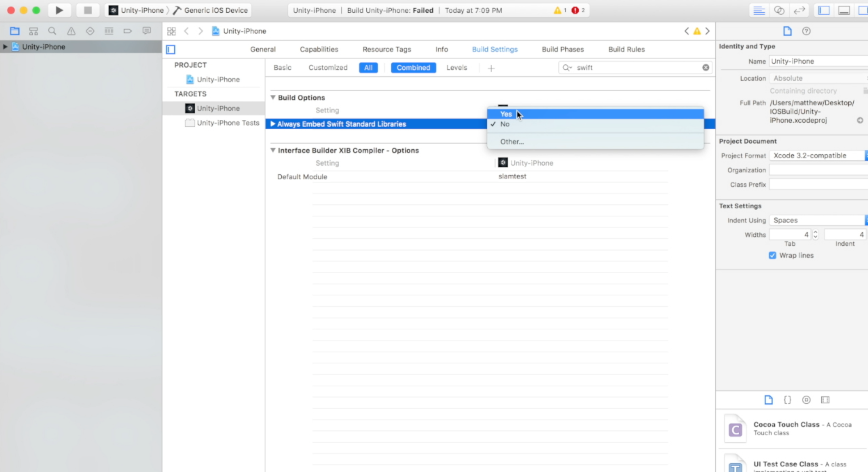Switch to the assistant editor icon
The width and height of the screenshot is (868, 472).
(x=779, y=10)
